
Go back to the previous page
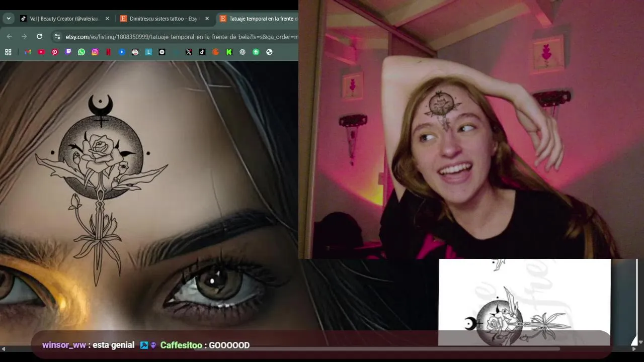pyautogui.click(x=9, y=37)
